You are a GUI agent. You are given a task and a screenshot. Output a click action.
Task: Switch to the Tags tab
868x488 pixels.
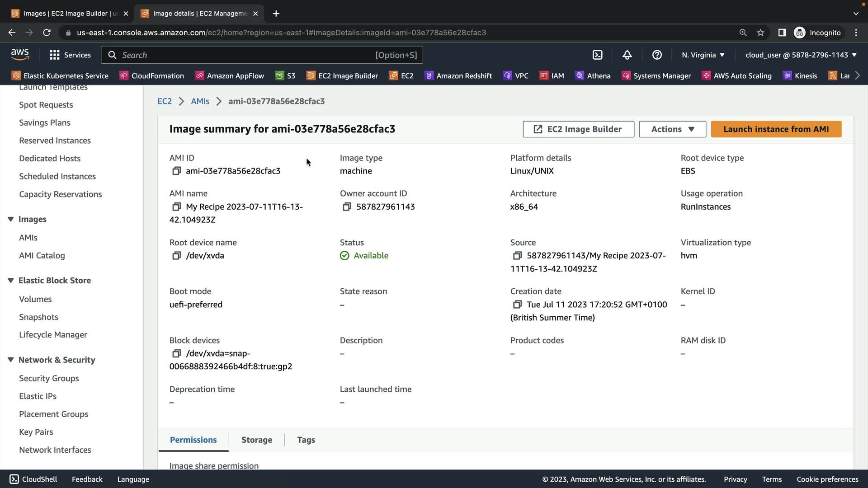(x=306, y=440)
